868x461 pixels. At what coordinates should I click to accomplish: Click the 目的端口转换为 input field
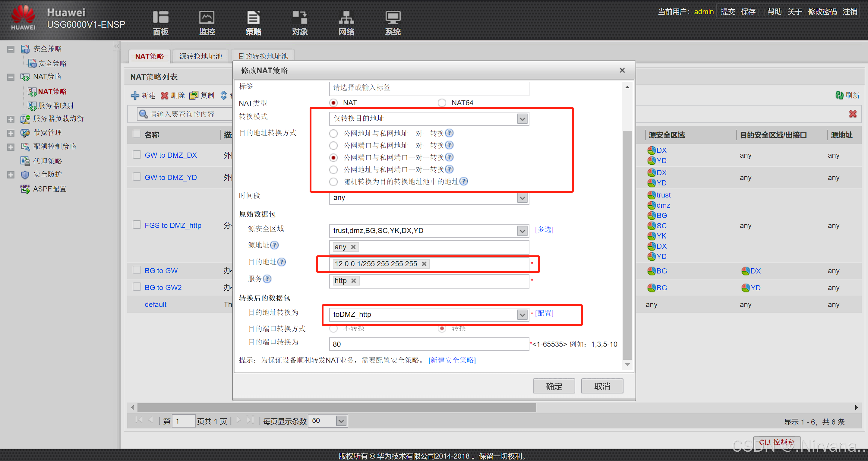pos(429,344)
